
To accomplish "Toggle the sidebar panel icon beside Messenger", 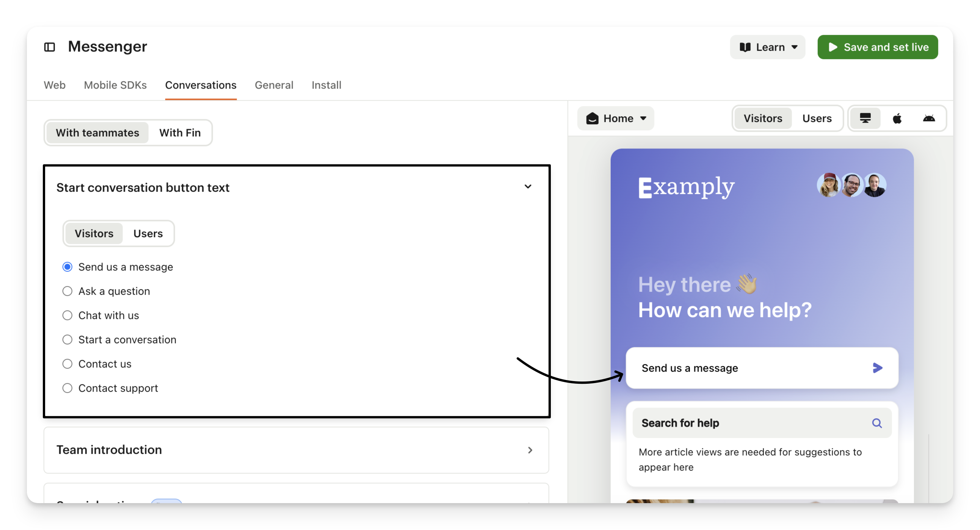I will (49, 47).
